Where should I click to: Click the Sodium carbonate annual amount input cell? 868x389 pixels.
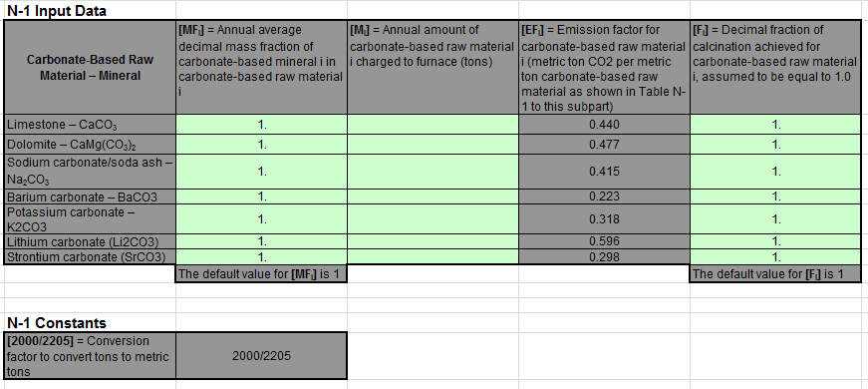[x=433, y=172]
